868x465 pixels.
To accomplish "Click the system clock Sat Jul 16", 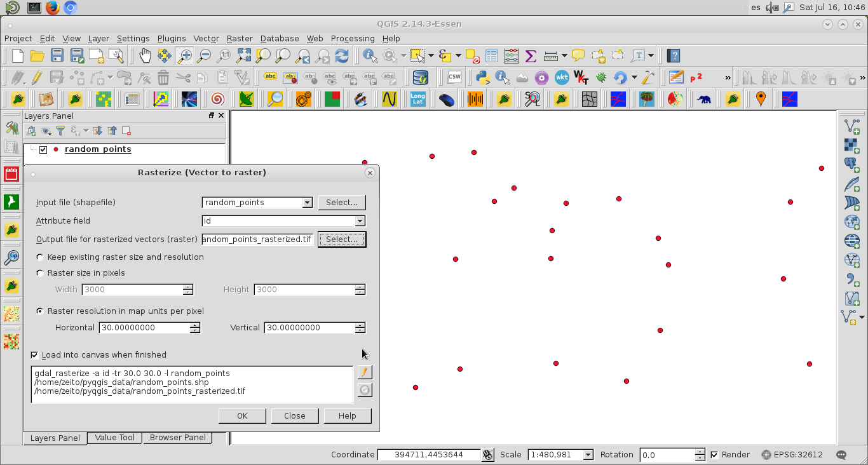I will [832, 8].
